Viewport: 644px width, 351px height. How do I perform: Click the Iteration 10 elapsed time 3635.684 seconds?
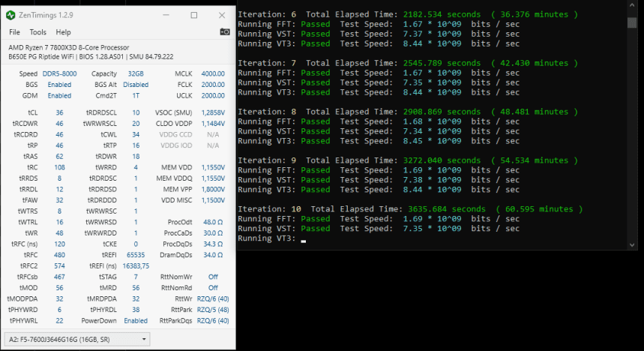click(446, 208)
